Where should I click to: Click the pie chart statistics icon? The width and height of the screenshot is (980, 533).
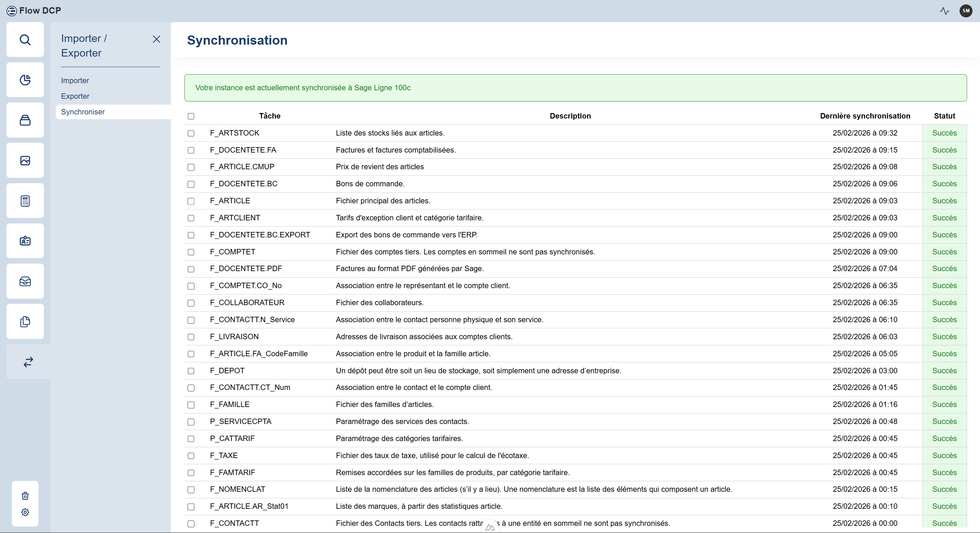(x=25, y=80)
